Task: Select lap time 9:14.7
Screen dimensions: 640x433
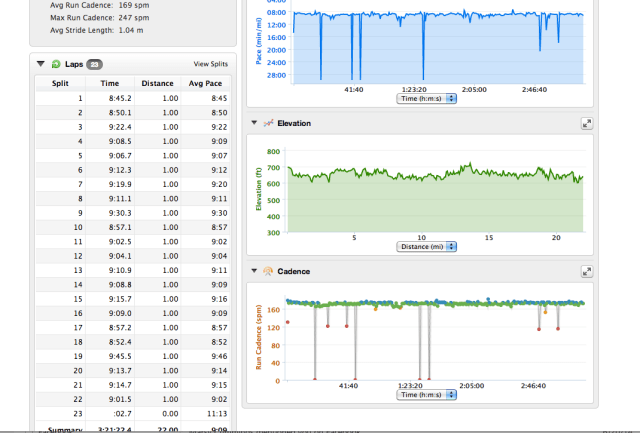Action: (120, 385)
